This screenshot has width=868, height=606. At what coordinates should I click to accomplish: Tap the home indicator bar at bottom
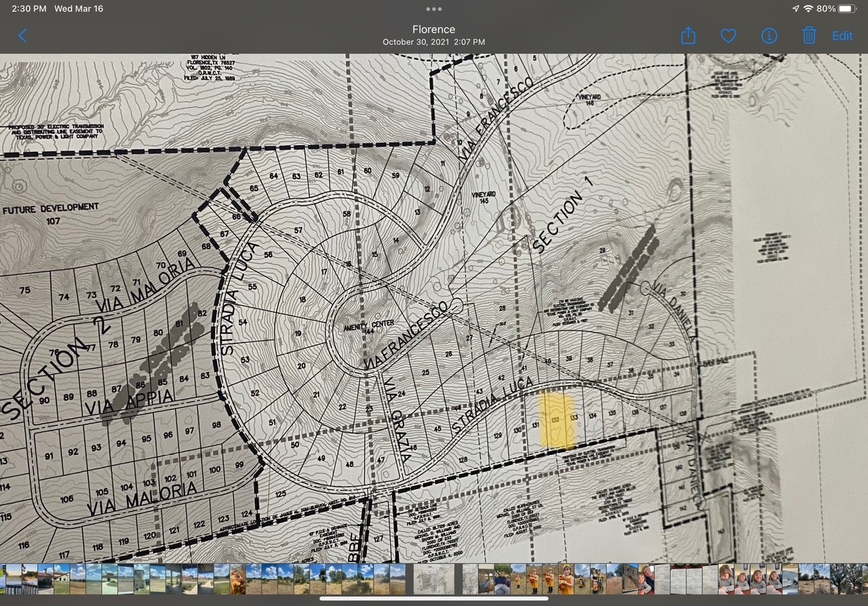pyautogui.click(x=434, y=599)
